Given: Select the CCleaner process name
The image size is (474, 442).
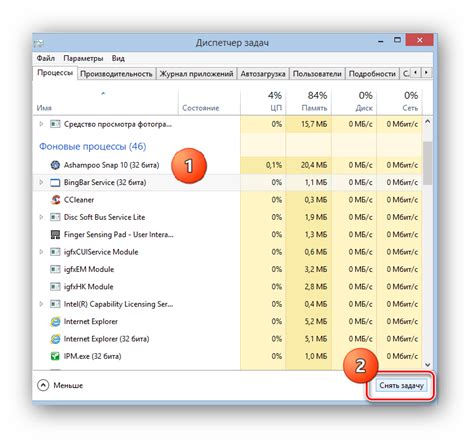Looking at the screenshot, I should (x=79, y=200).
